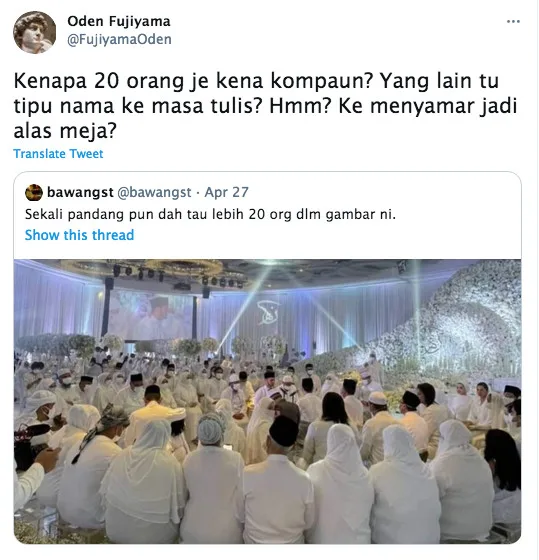Click the phrase 'alas meja?' in tweet
539x560 pixels.
[65, 131]
